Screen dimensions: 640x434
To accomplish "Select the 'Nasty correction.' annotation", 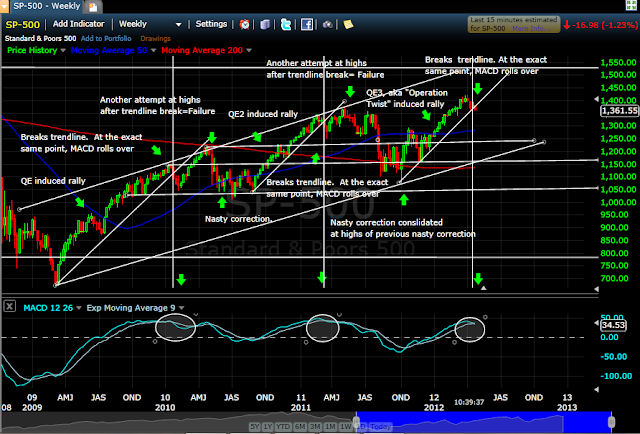I will coord(238,219).
